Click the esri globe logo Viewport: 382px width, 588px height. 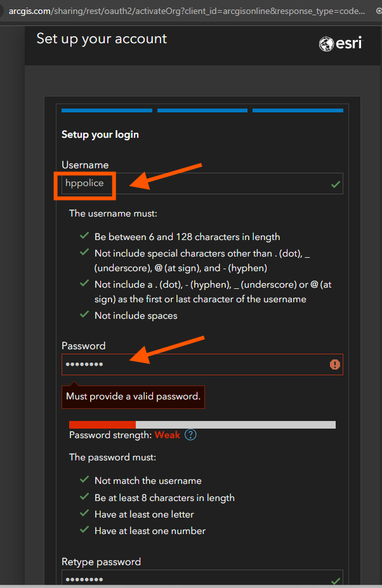(341, 44)
